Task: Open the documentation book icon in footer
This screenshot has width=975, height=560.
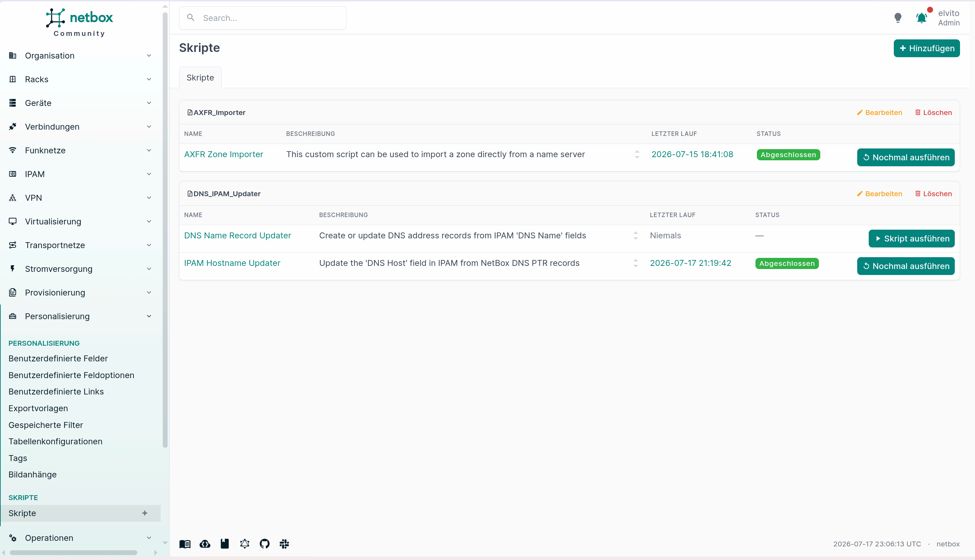Action: point(185,544)
